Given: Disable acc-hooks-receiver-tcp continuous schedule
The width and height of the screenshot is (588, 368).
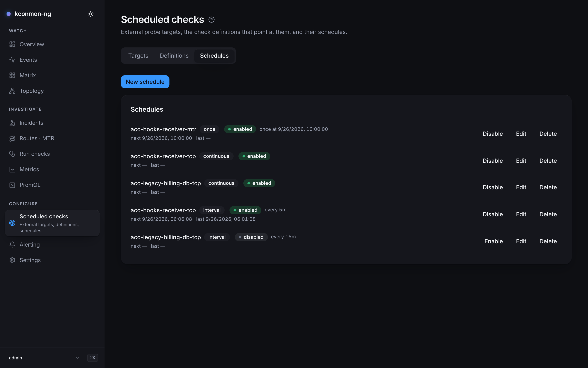Looking at the screenshot, I should tap(492, 161).
